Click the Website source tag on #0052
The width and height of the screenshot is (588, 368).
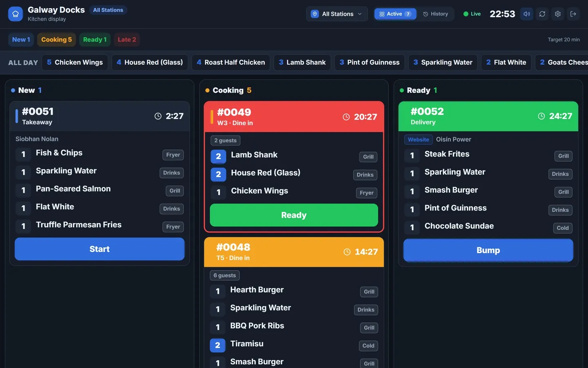[x=419, y=139]
